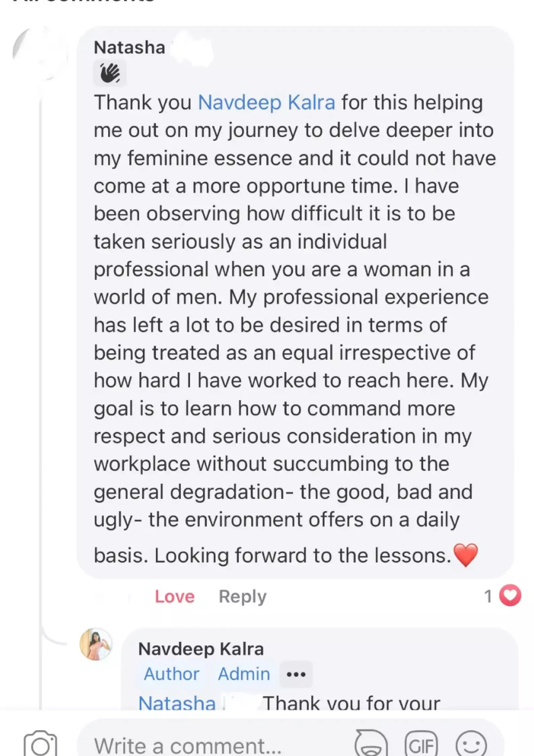Tap the Author badge
The height and width of the screenshot is (756, 534).
coord(172,674)
